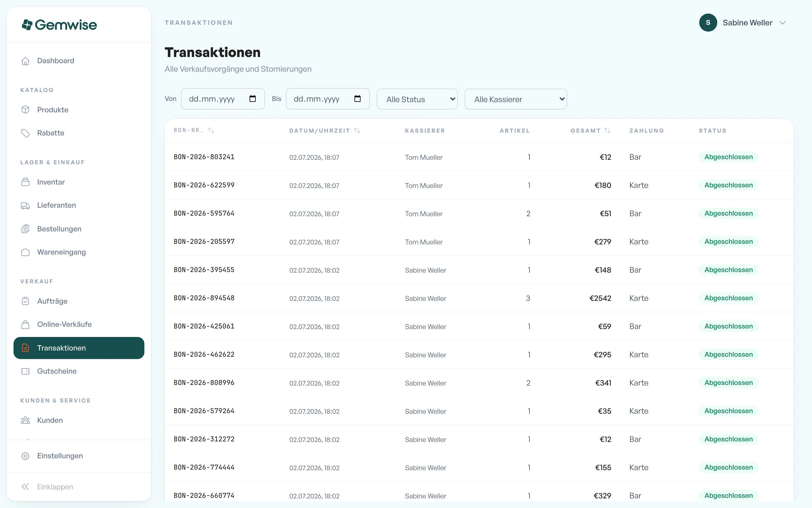Click the Einklappen double-chevron icon

(25, 487)
